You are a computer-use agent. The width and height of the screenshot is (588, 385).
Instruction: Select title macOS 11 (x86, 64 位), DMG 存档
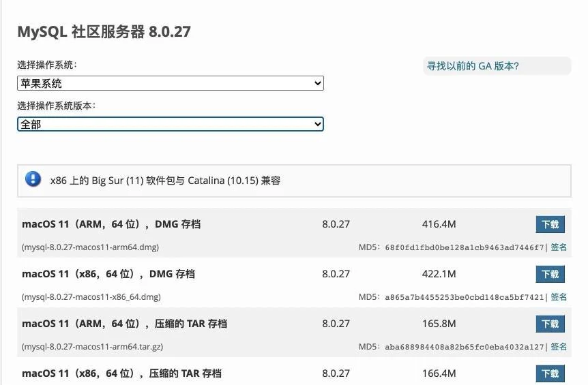[108, 274]
